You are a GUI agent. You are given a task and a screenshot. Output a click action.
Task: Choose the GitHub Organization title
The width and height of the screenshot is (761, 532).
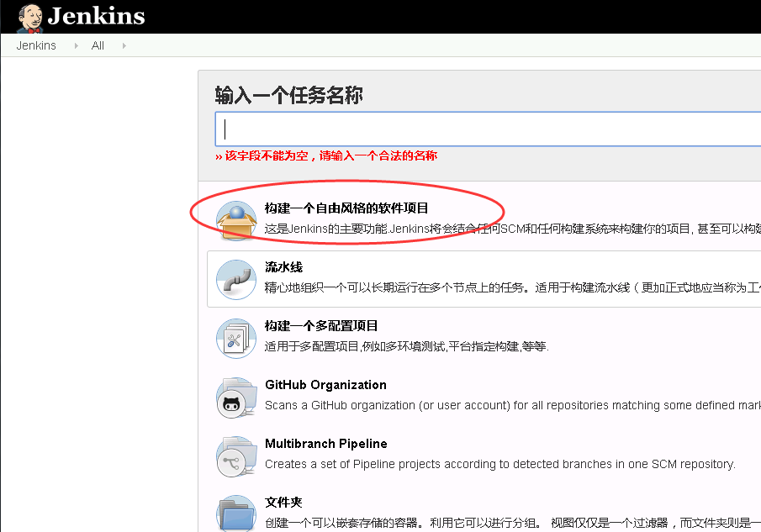coord(325,385)
